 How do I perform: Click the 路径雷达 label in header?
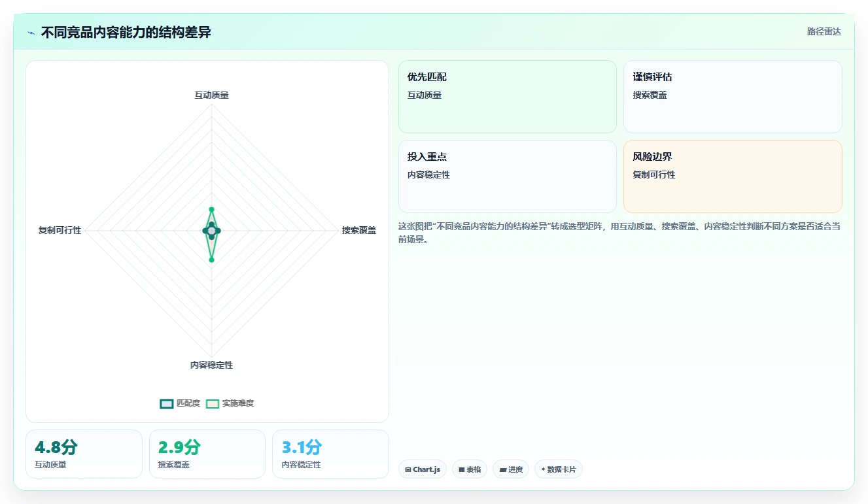click(x=824, y=31)
